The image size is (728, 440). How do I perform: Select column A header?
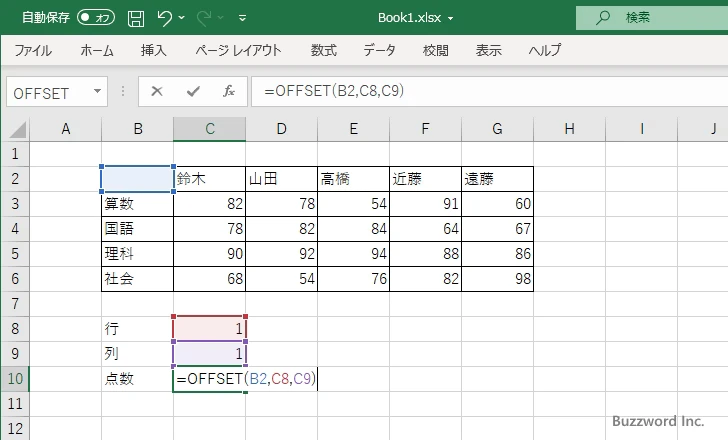click(65, 129)
